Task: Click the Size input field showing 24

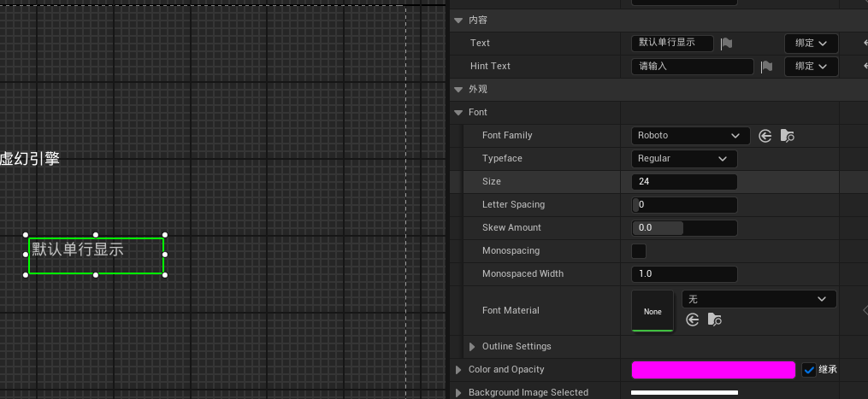Action: tap(684, 182)
